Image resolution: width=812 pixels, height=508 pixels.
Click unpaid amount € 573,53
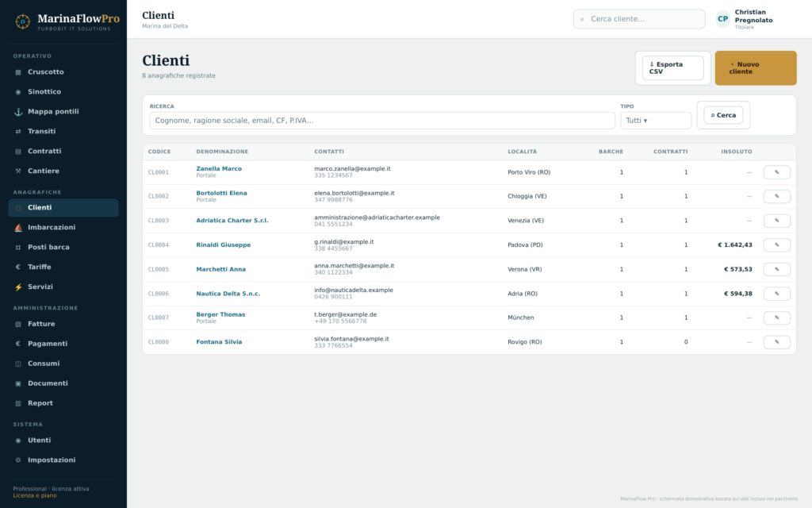738,270
